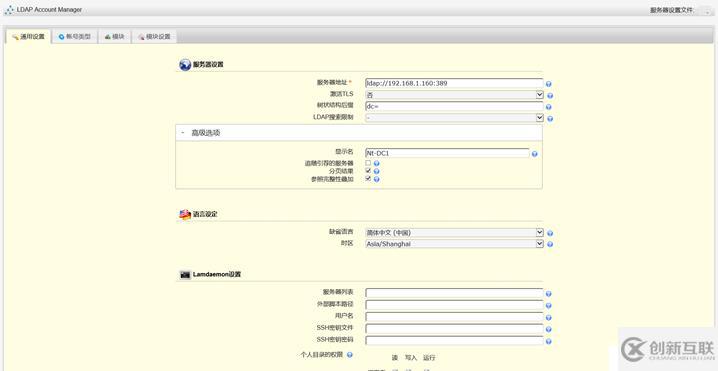Open the 时区 Asia/Shanghai dropdown

coord(454,244)
